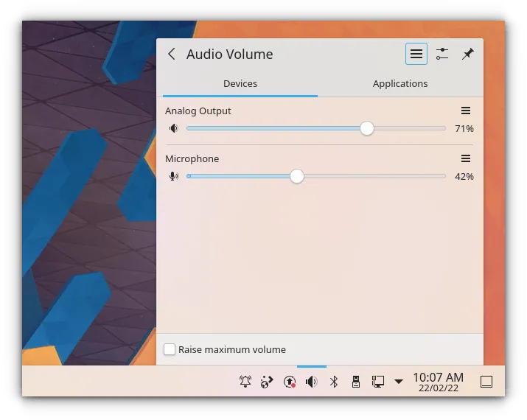Open audio settings via the configure sliders icon

point(442,54)
